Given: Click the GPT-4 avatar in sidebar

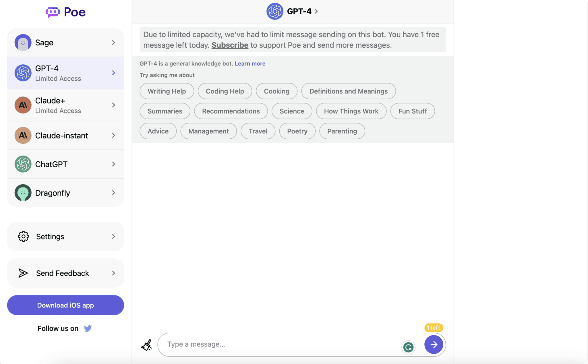Looking at the screenshot, I should [x=23, y=73].
